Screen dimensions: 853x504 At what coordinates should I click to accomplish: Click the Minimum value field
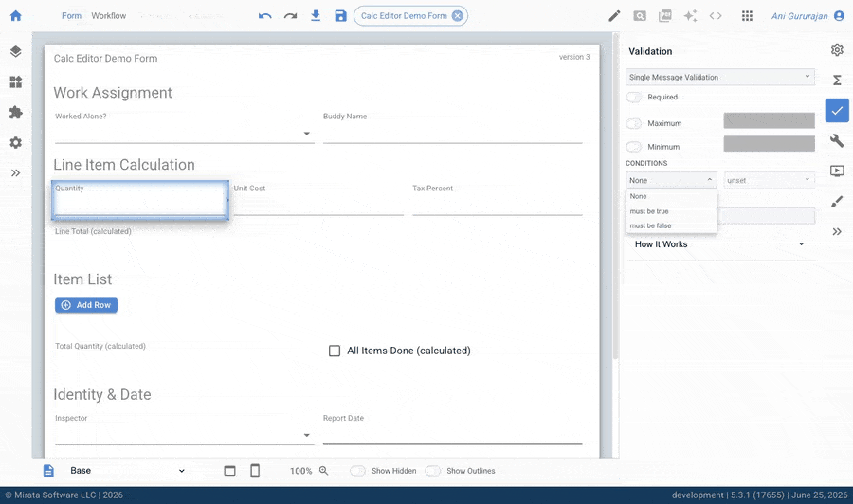(769, 144)
